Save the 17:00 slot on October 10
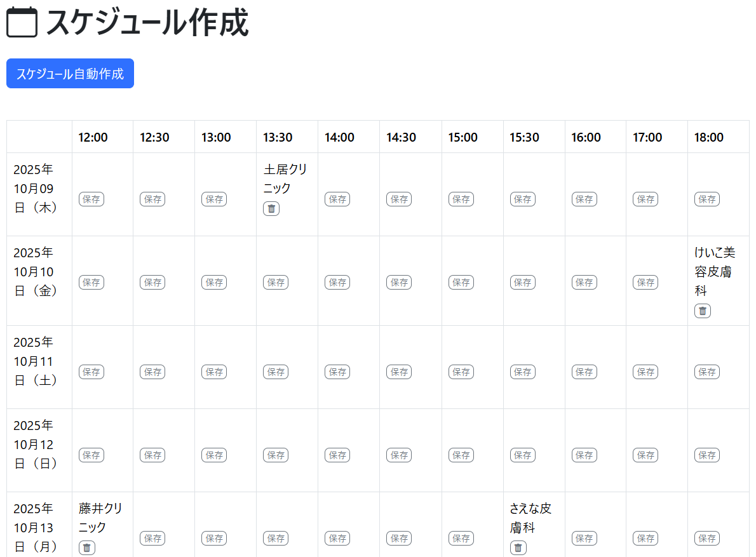Image resolution: width=756 pixels, height=557 pixels. click(x=645, y=282)
